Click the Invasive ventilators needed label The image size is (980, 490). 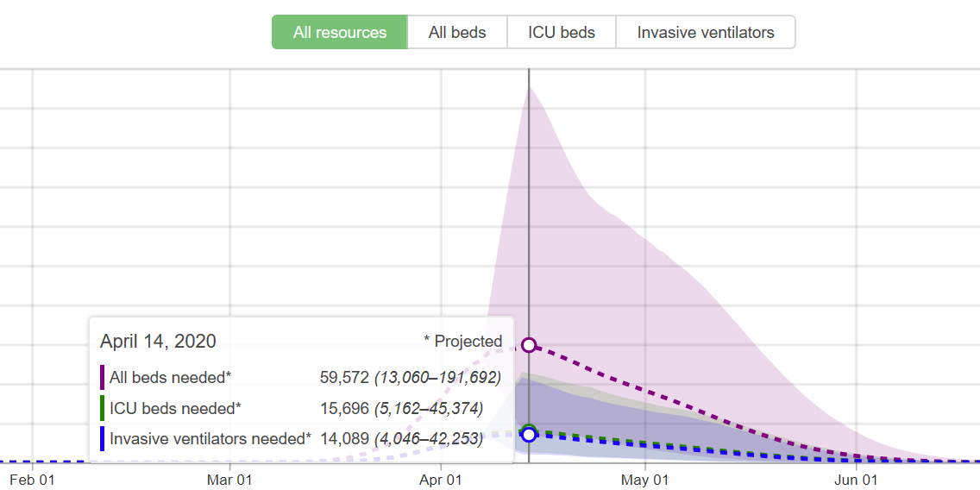coord(210,438)
